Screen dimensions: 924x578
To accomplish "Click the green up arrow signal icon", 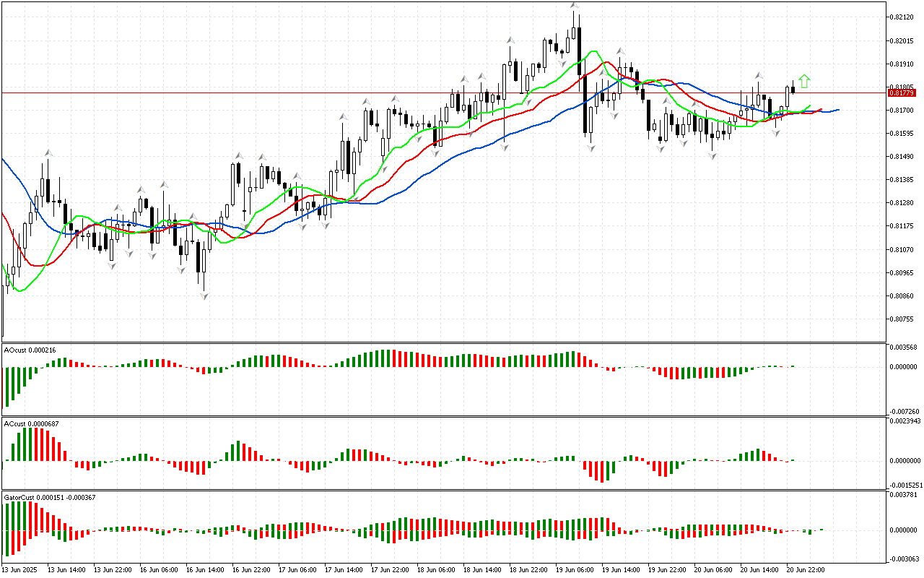I will (x=805, y=81).
